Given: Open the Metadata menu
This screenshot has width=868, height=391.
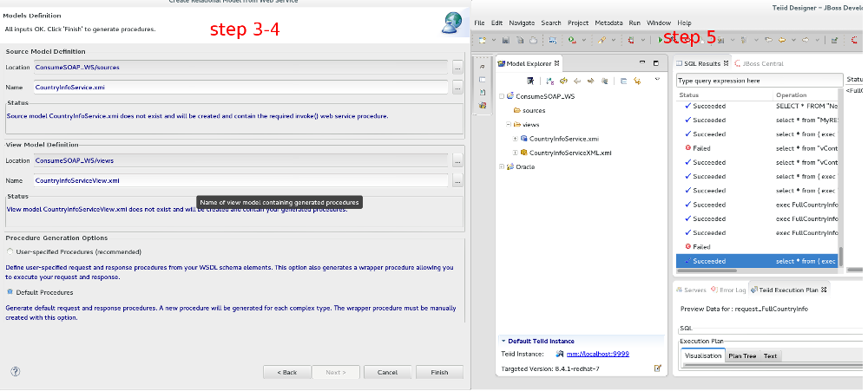Looking at the screenshot, I should tap(608, 23).
